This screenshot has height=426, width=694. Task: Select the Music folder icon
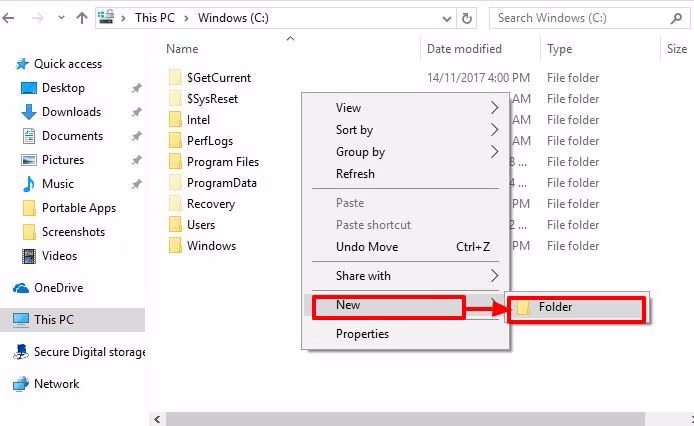pyautogui.click(x=29, y=184)
